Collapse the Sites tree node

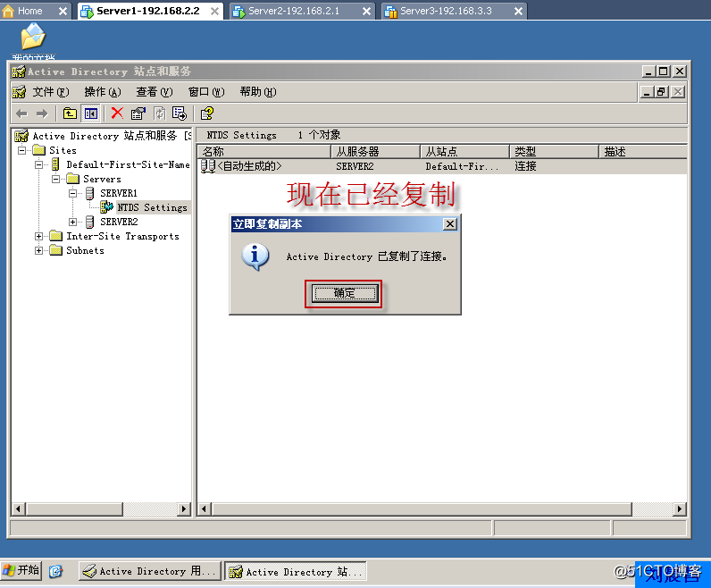coord(21,150)
